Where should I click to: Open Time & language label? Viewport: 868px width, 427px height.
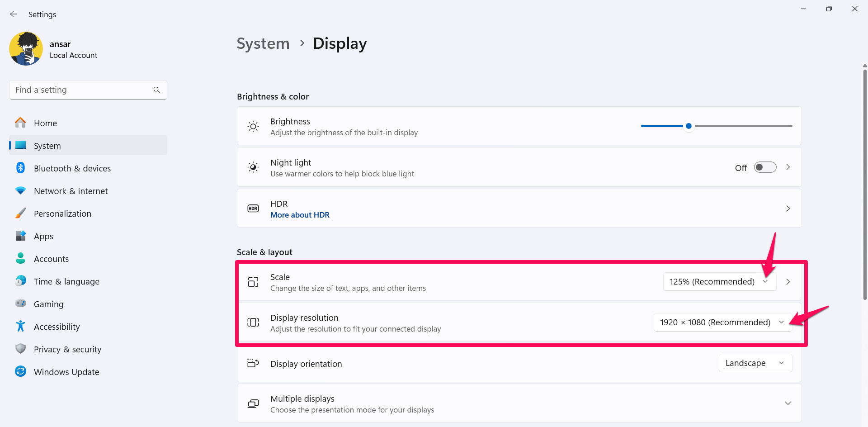coord(66,281)
